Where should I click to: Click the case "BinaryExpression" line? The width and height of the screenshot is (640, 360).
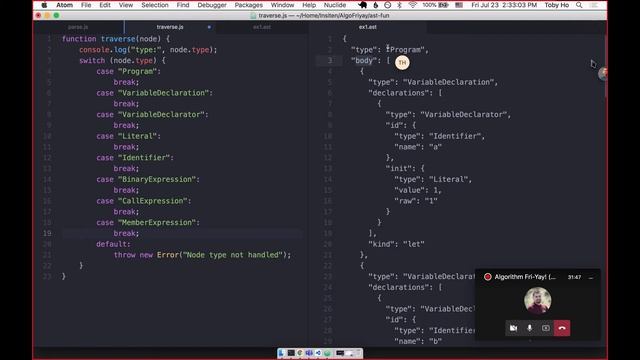tap(148, 180)
